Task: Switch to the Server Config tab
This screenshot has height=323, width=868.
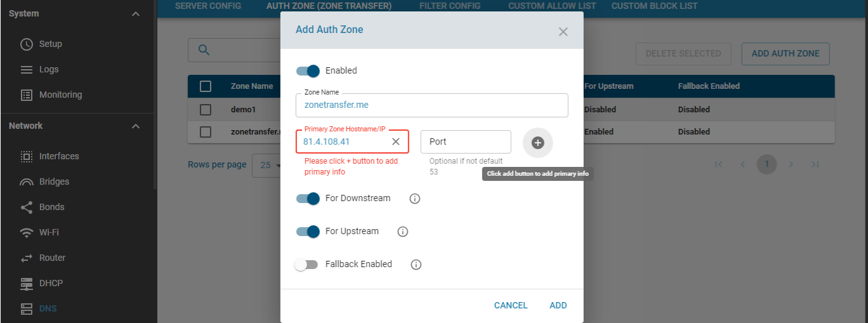Action: pyautogui.click(x=208, y=6)
